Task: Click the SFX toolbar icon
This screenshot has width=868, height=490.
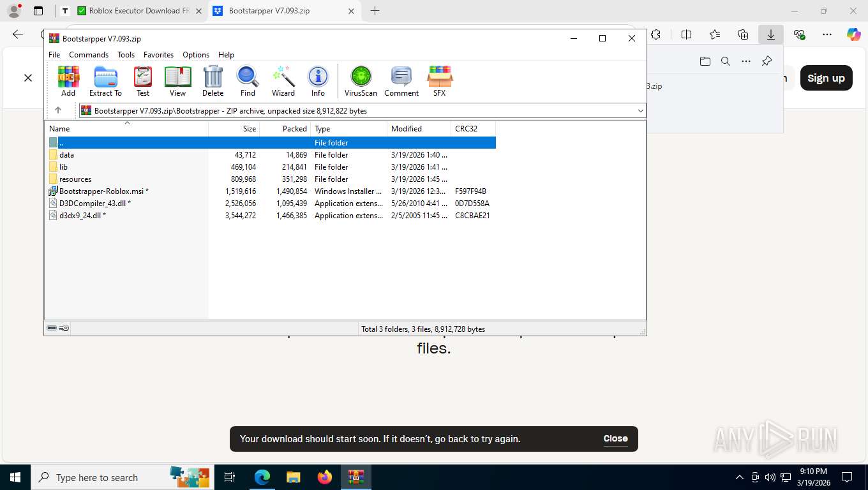Action: pyautogui.click(x=440, y=81)
